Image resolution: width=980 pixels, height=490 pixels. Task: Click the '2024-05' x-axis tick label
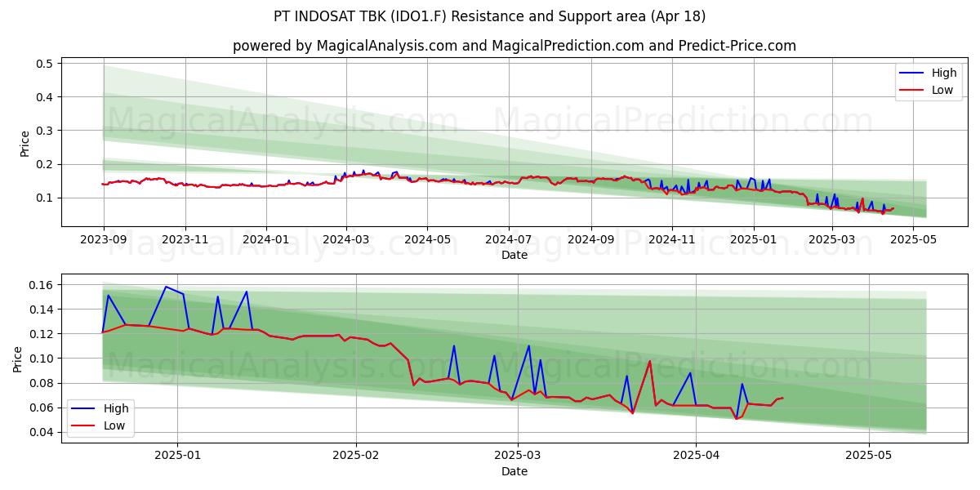click(428, 240)
